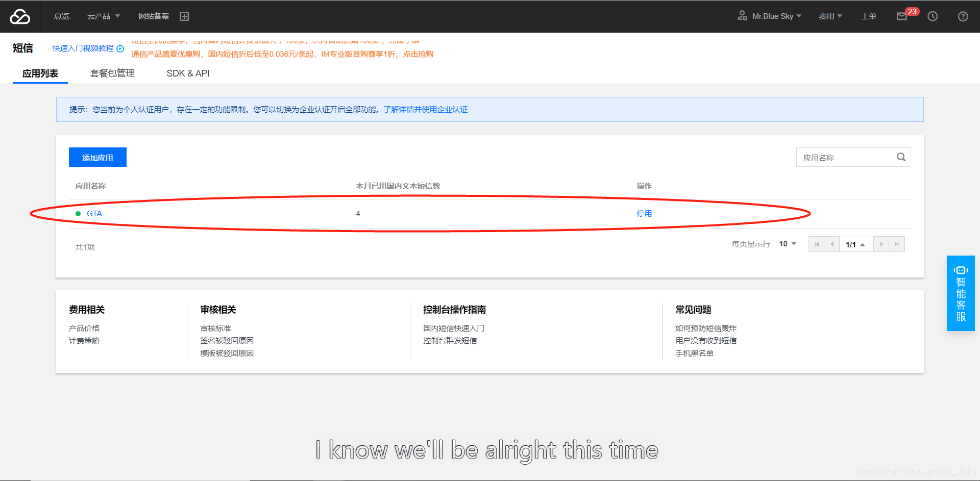Image resolution: width=980 pixels, height=481 pixels.
Task: Click the 共1项 total count text
Action: tap(85, 247)
